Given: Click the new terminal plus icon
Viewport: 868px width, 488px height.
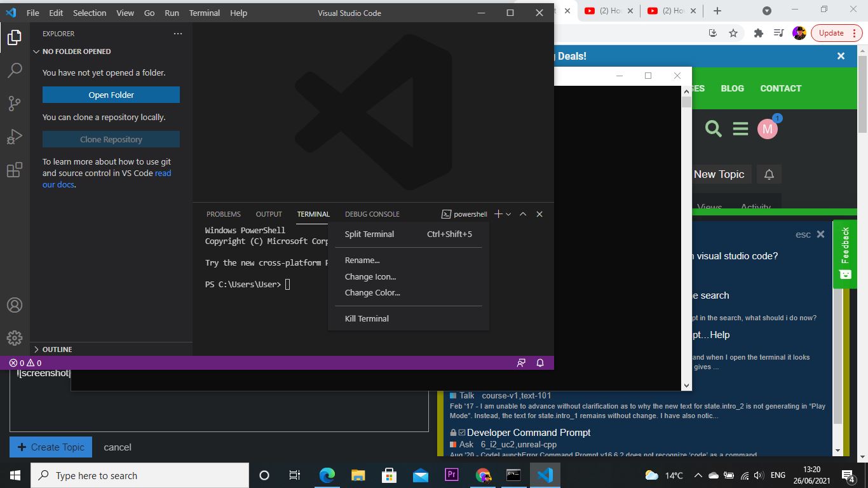Looking at the screenshot, I should pyautogui.click(x=498, y=214).
